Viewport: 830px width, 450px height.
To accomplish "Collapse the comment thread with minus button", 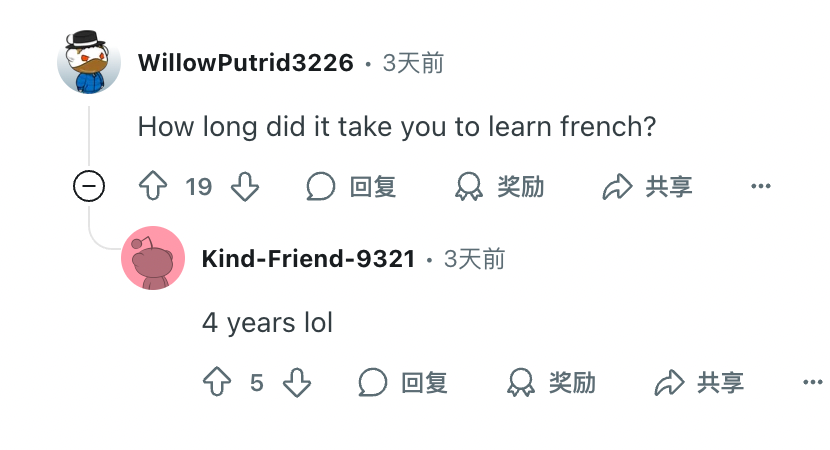I will pos(89,186).
